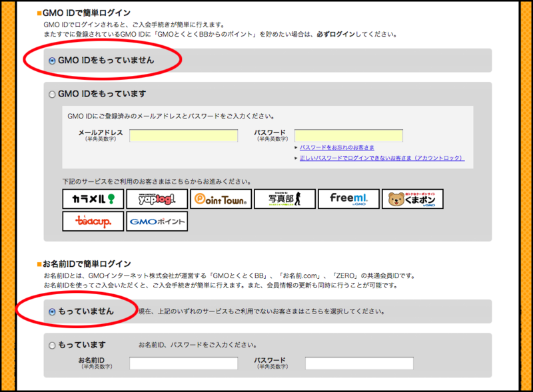Choose the teacup service logo
533x392 pixels.
pos(93,222)
